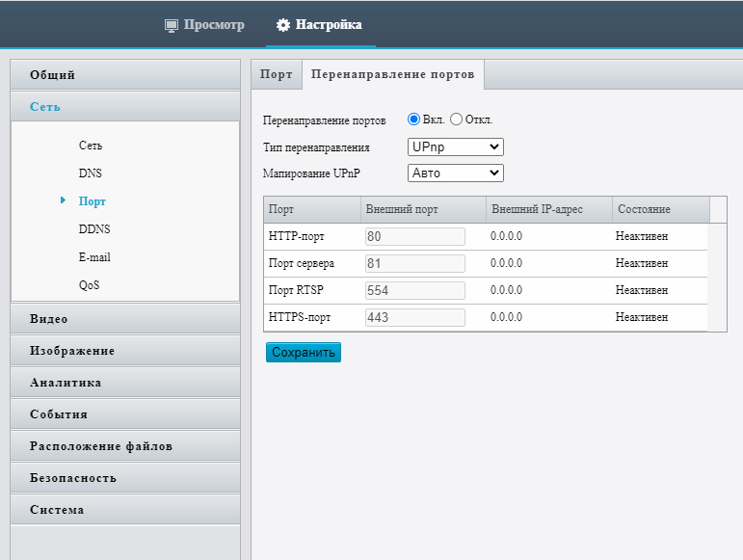Click the gear icon next to Настройка
The height and width of the screenshot is (560, 743).
[283, 25]
